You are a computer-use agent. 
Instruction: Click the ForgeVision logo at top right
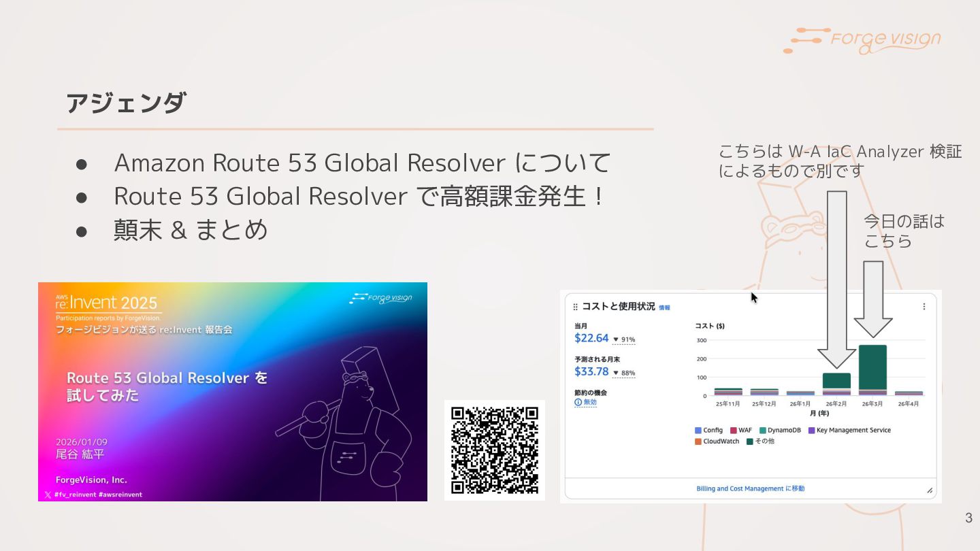(862, 40)
